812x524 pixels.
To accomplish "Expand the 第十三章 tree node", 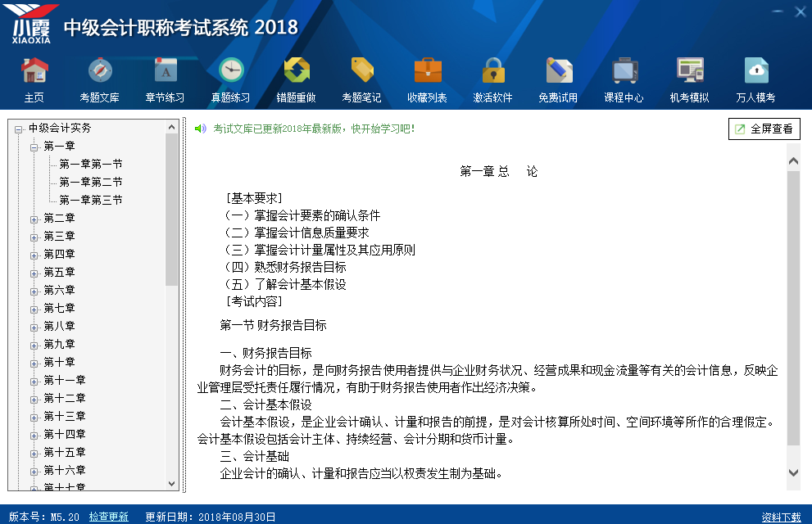I will (34, 418).
